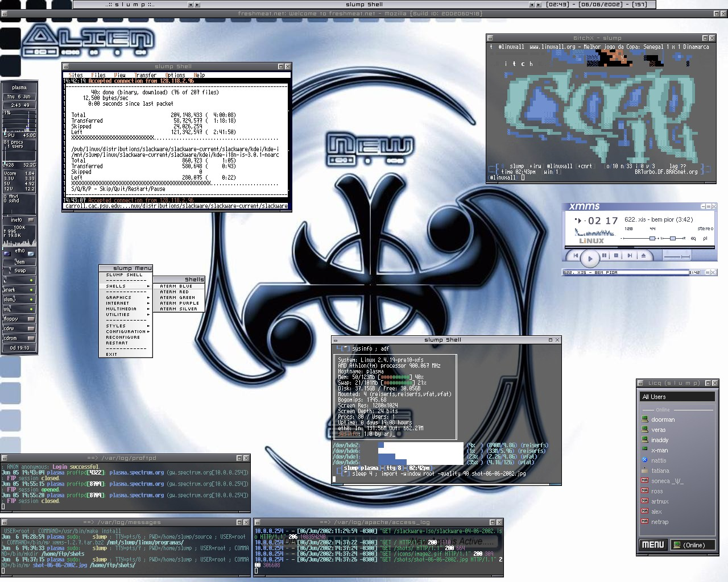The width and height of the screenshot is (728, 582).
Task: Select Aterm Blue from Shells submenu
Action: coord(176,286)
